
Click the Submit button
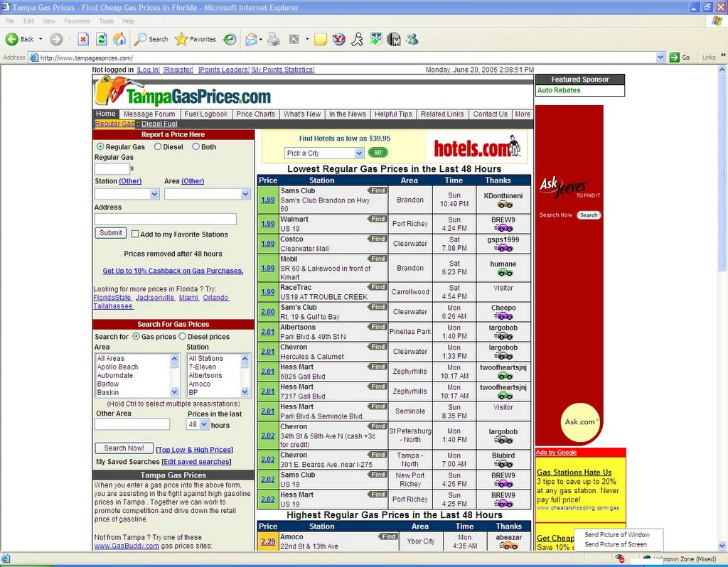(110, 233)
